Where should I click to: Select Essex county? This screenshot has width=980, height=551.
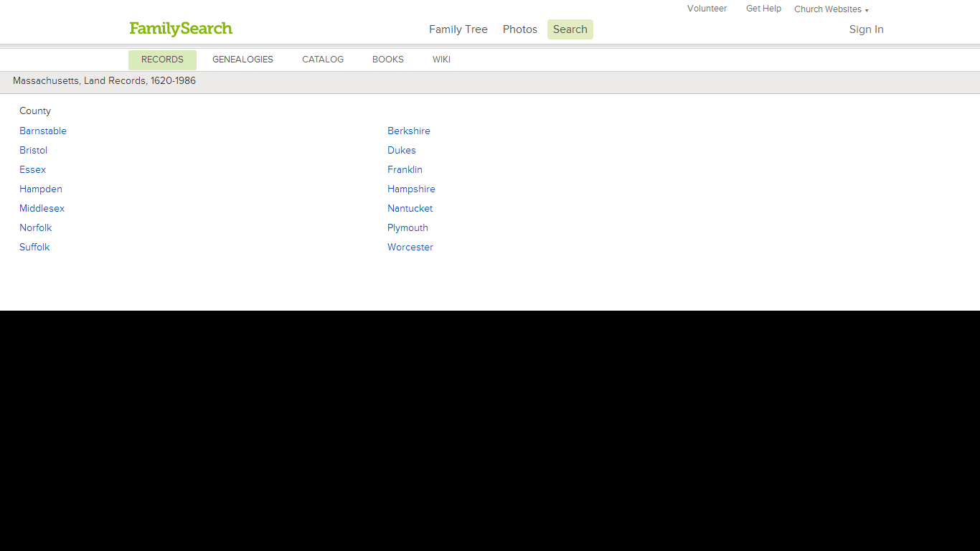tap(33, 170)
